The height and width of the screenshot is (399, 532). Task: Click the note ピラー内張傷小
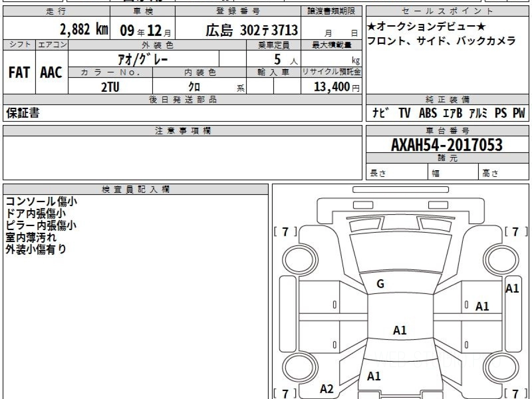[41, 225]
